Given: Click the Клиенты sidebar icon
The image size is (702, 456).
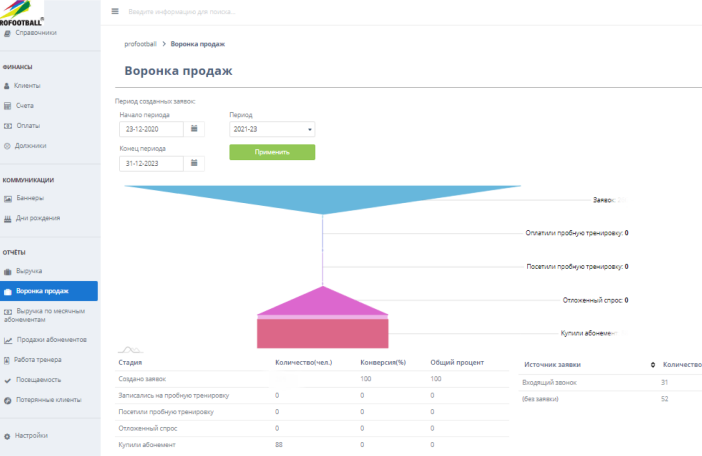Looking at the screenshot, I should point(8,86).
